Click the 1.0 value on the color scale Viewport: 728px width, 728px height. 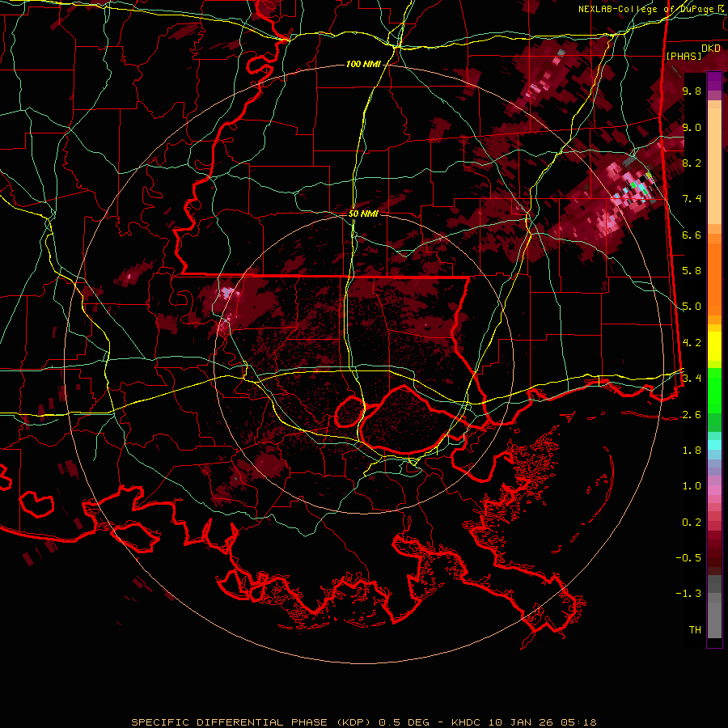692,486
